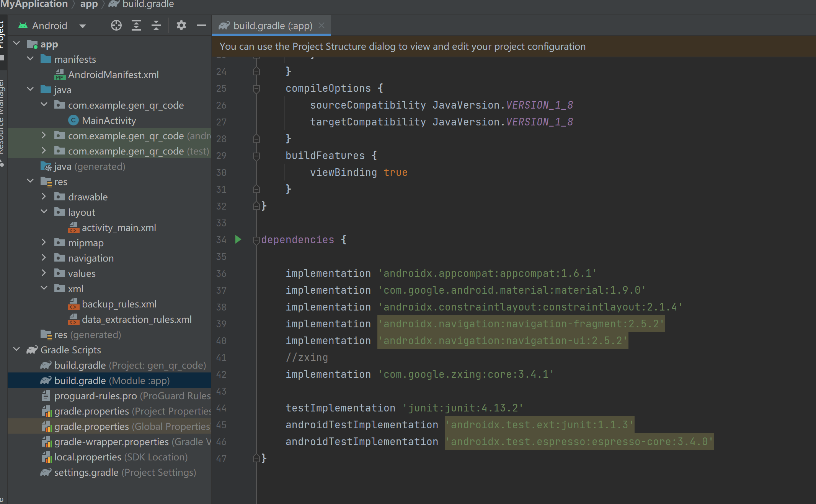Expand the com.example.gen_qr_code androidTest package
Screen dimensions: 816x504
click(x=44, y=135)
